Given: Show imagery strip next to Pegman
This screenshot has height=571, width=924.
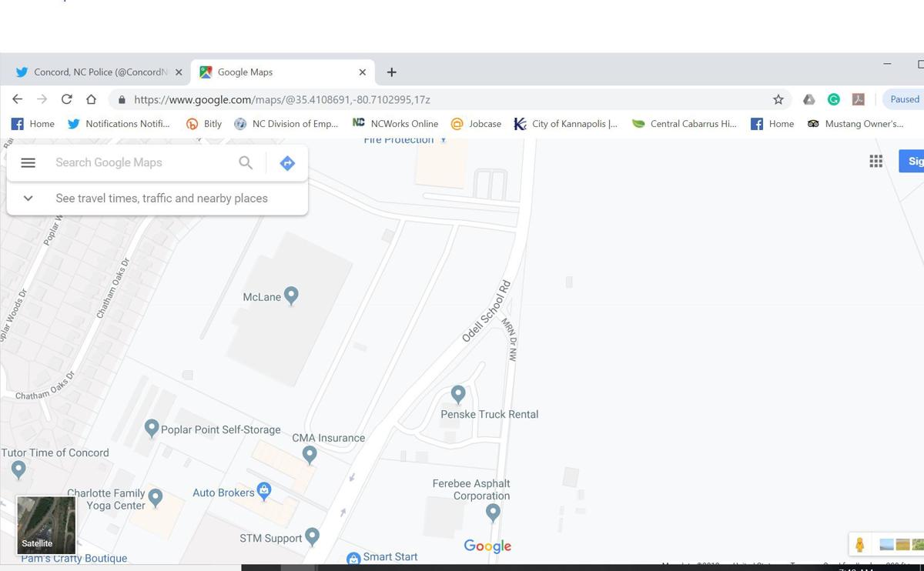Looking at the screenshot, I should pyautogui.click(x=901, y=544).
